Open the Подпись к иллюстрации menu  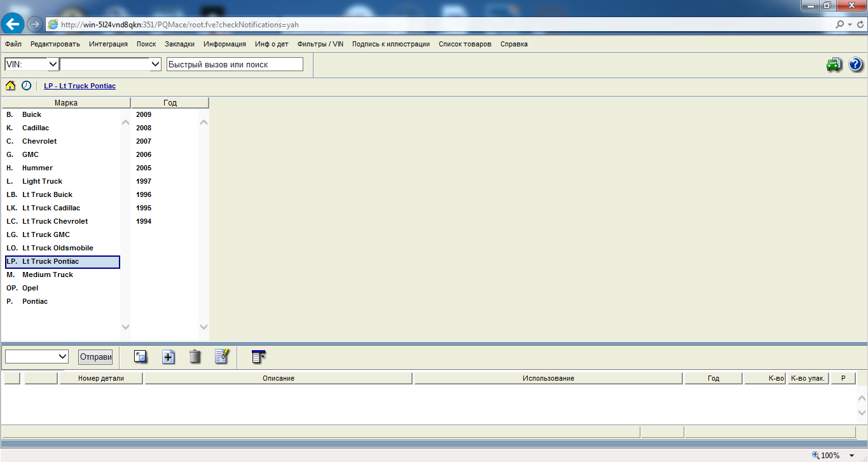click(391, 44)
